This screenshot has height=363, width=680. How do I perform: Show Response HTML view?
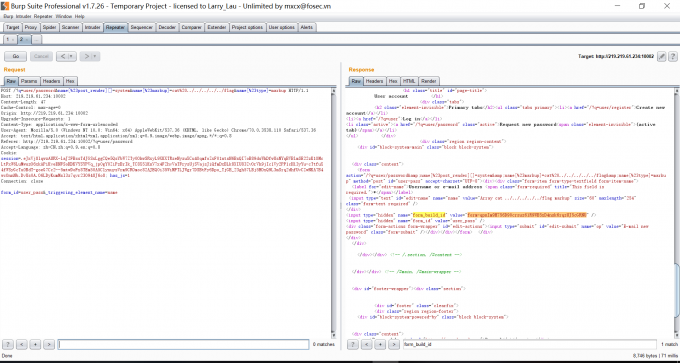point(409,81)
